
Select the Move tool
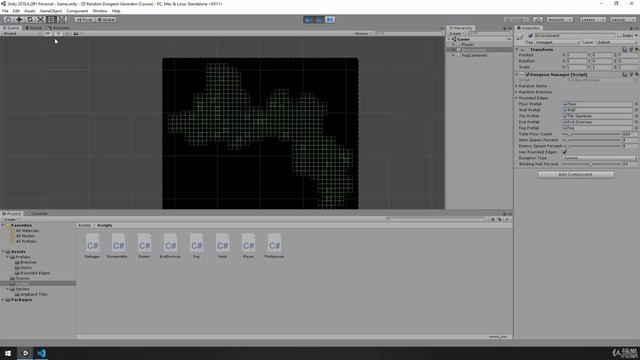click(x=19, y=20)
